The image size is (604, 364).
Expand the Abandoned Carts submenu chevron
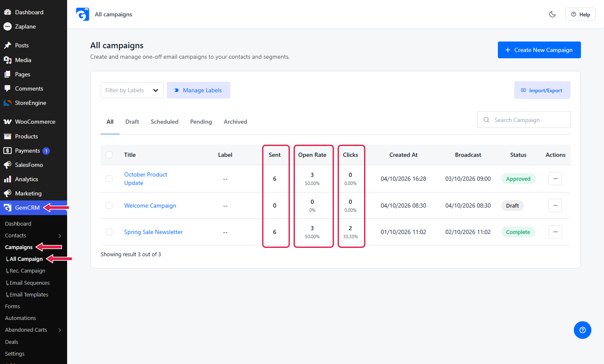(60, 330)
